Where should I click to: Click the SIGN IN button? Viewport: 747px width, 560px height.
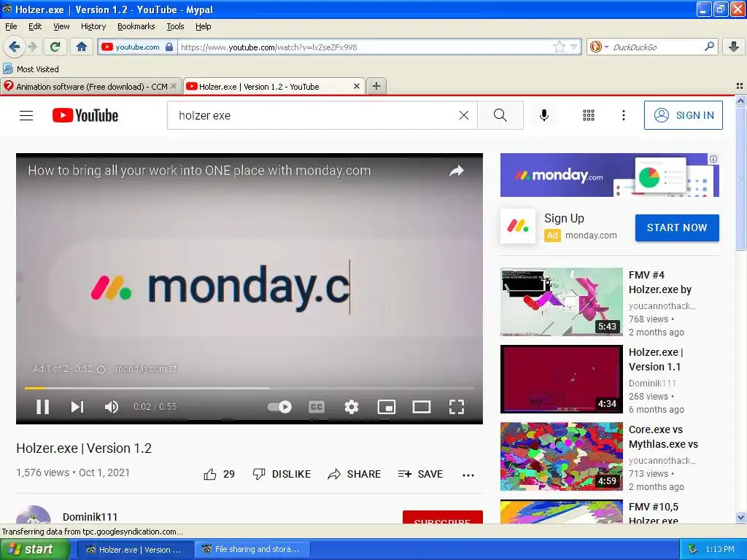point(683,115)
